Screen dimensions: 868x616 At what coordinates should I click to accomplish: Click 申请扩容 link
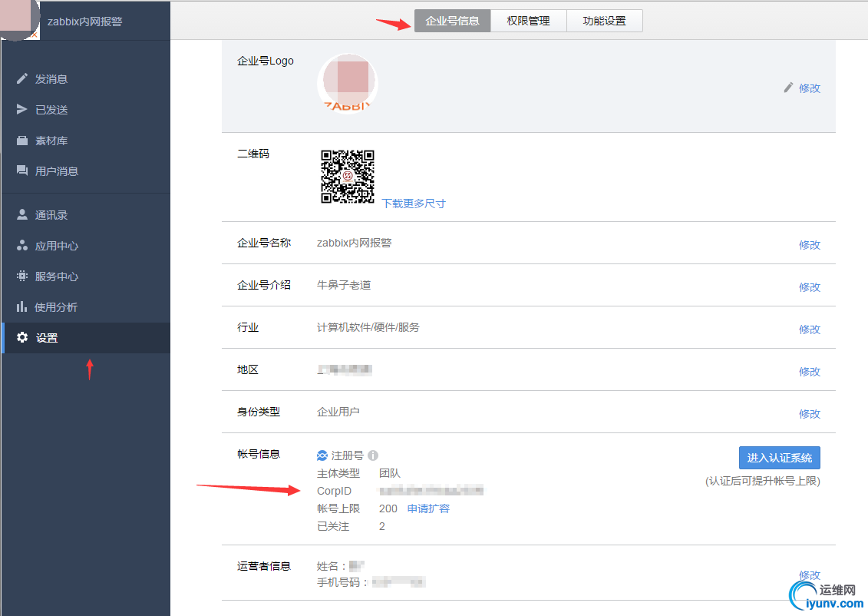coord(428,508)
